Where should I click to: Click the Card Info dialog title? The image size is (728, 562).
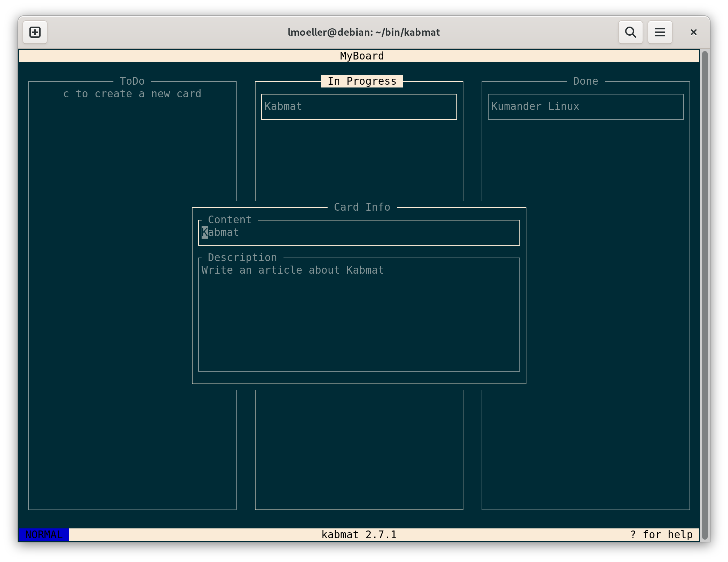click(x=362, y=207)
